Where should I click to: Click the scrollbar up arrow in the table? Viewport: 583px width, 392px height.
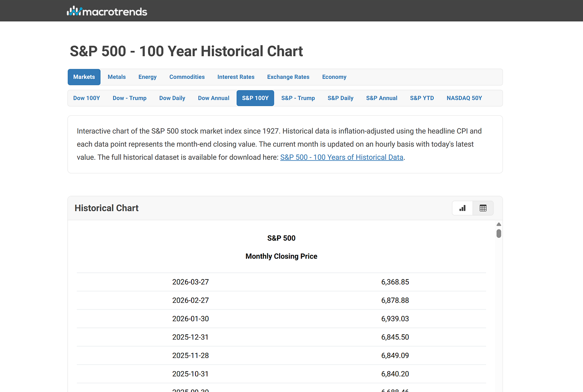coord(499,224)
